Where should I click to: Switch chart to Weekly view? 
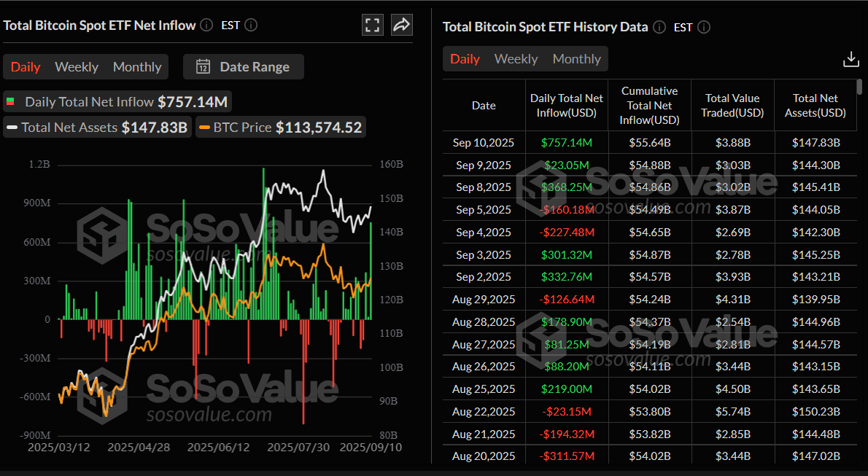pyautogui.click(x=77, y=67)
